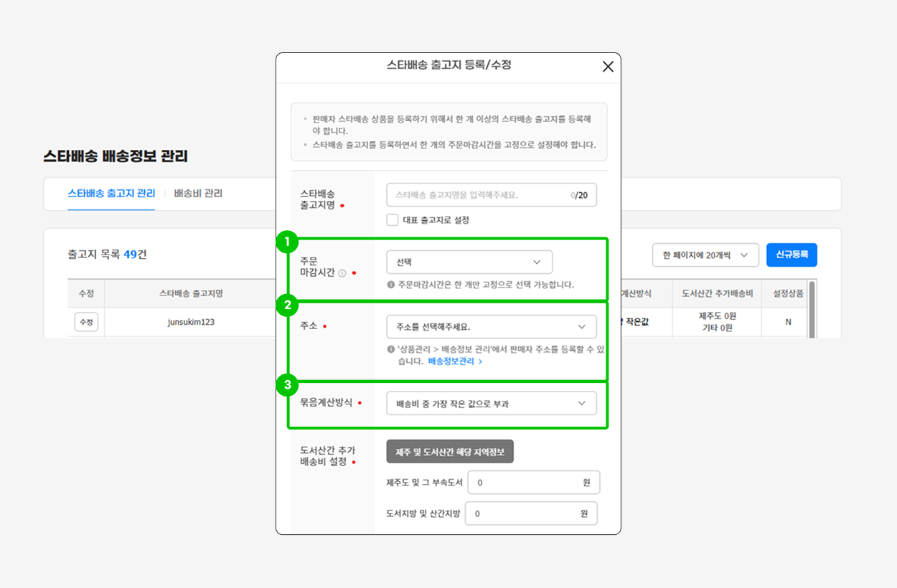This screenshot has width=897, height=588.
Task: Close the 스타배송 출고지 등록/수정 dialog
Action: 608,67
